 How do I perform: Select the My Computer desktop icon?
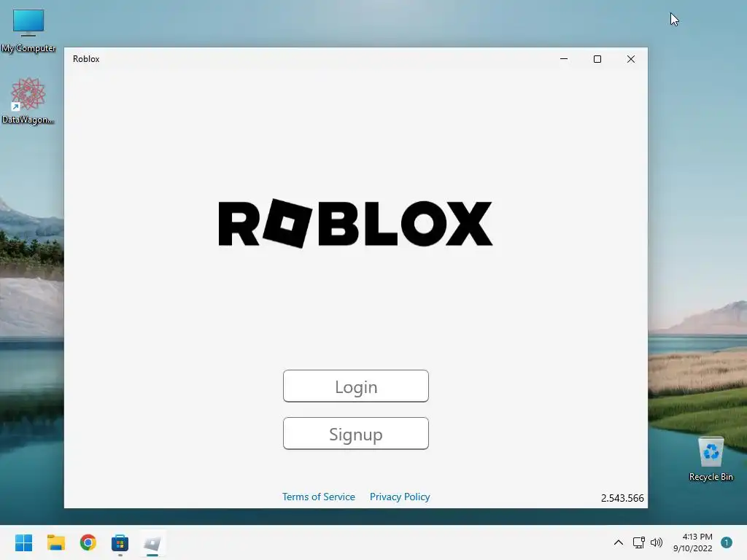tap(28, 31)
